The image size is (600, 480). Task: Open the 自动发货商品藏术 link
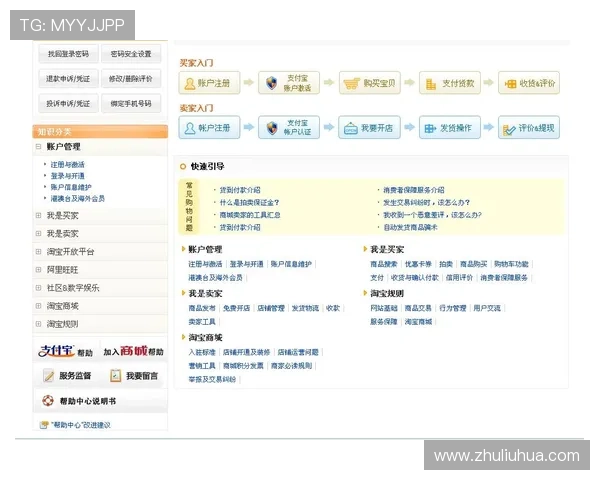(x=410, y=227)
